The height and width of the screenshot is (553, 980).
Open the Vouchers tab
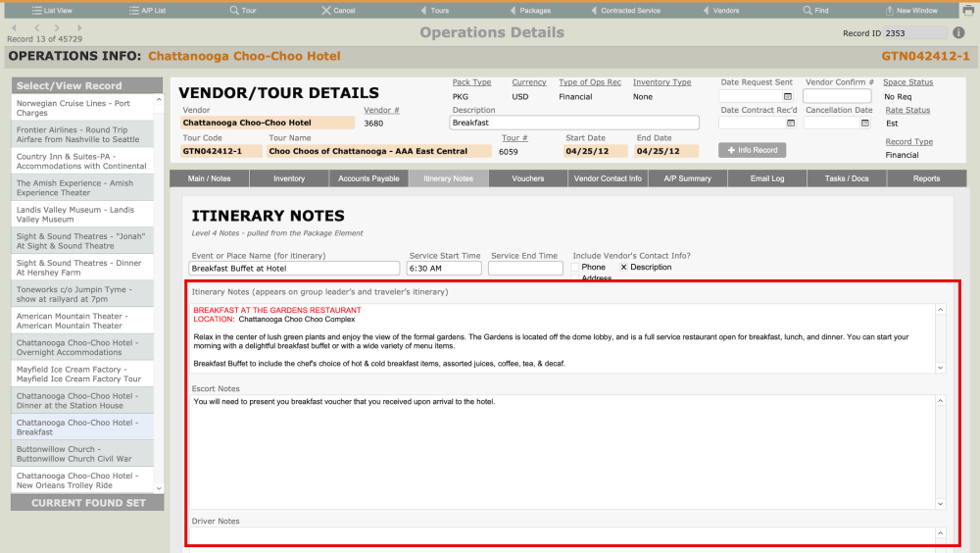(528, 178)
